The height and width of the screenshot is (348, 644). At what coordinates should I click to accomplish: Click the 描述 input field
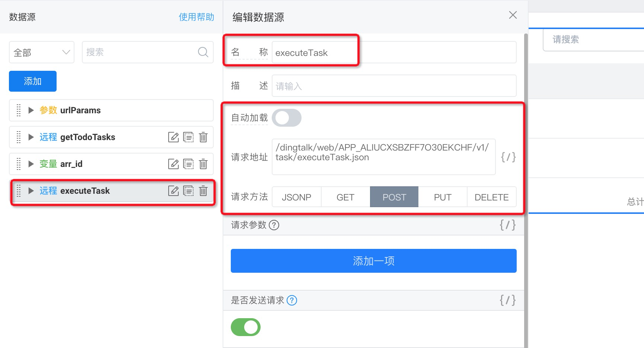394,86
